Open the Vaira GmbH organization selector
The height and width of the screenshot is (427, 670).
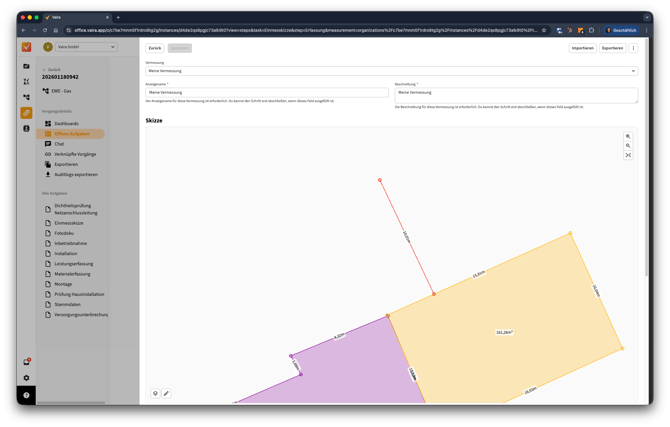click(80, 47)
